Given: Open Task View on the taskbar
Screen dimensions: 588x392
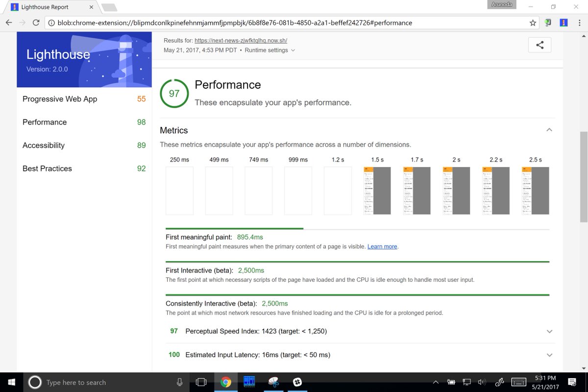Looking at the screenshot, I should pyautogui.click(x=201, y=382).
